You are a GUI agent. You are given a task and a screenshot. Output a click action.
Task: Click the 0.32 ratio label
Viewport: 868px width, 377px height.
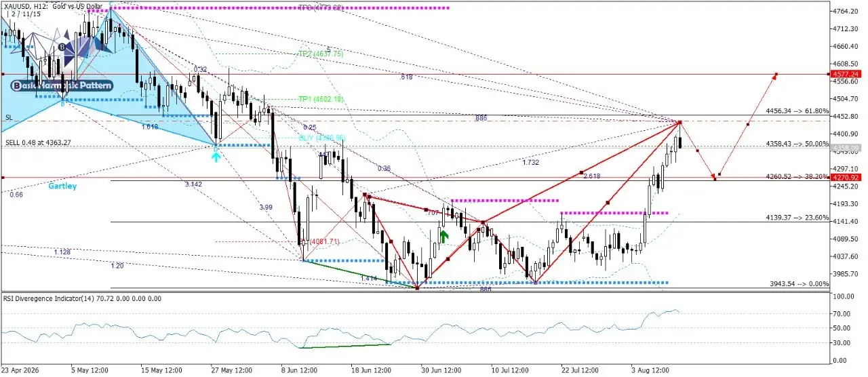pyautogui.click(x=200, y=69)
